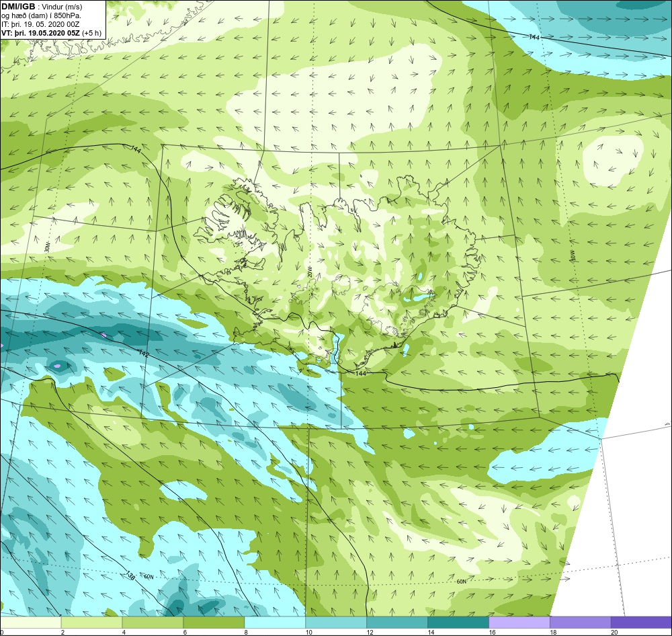Viewport: 672px width, 636px height.
Task: Click the legend tick value "2"
Action: 63,632
